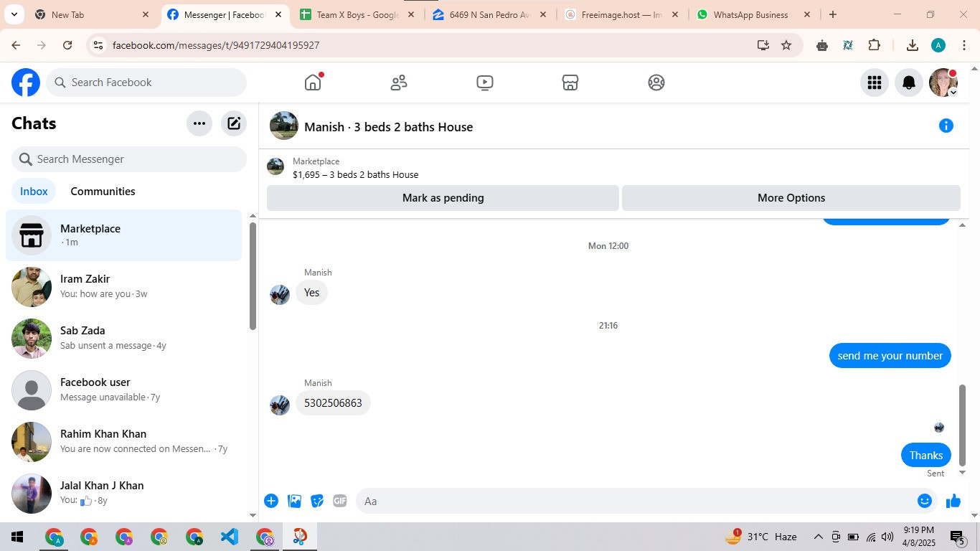
Task: Show hidden system tray icons
Action: [x=818, y=537]
